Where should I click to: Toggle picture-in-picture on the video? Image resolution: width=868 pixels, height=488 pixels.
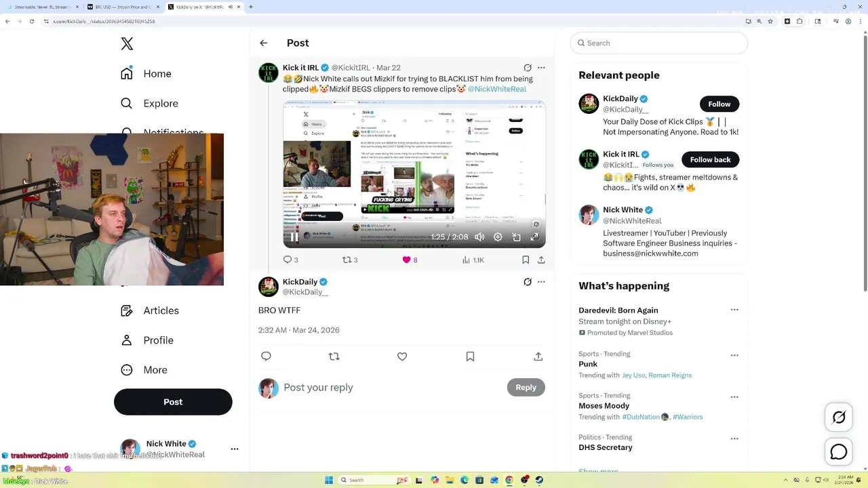point(516,237)
